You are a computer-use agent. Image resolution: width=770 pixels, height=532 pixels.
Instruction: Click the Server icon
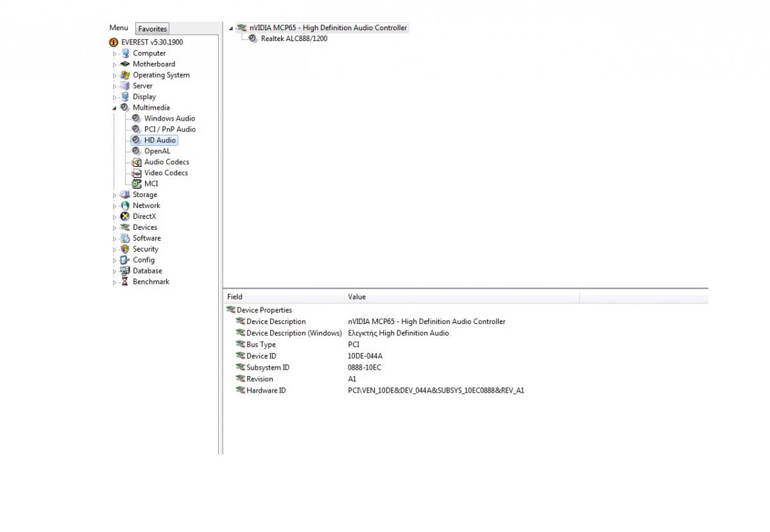point(126,86)
